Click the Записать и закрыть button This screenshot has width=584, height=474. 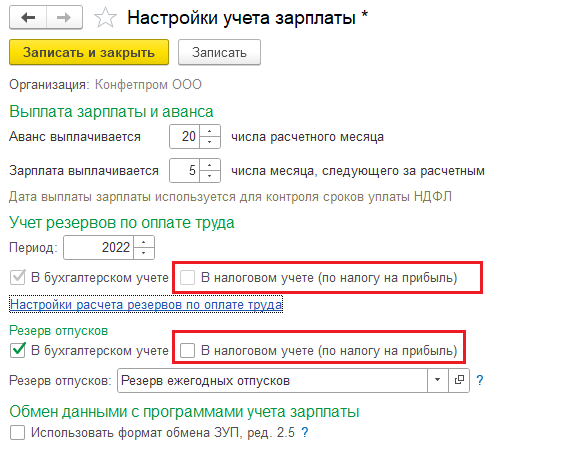[x=89, y=53]
